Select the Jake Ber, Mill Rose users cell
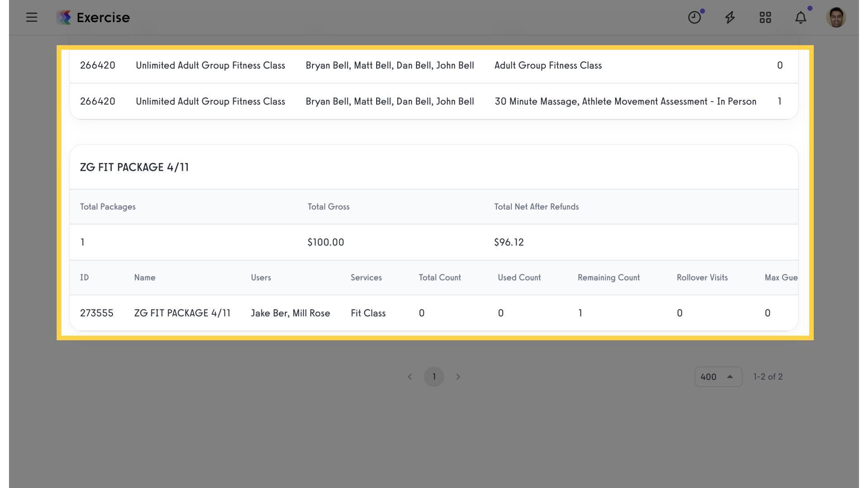This screenshot has width=868, height=488. coord(290,313)
